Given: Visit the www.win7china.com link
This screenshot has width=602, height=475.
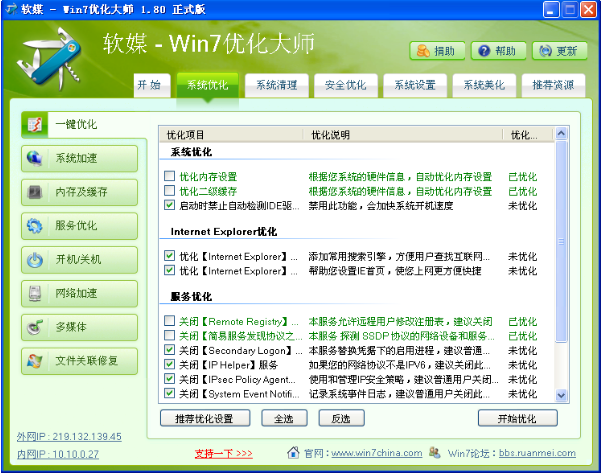Looking at the screenshot, I should point(377,453).
